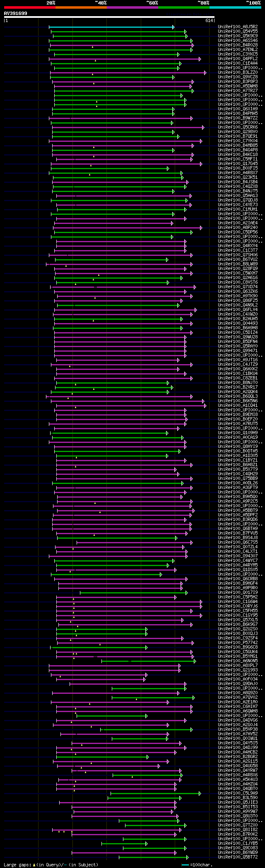Click the cyan ~100% identity legend segment
Image resolution: width=265 pixels, height=868 pixels.
pos(235,7)
